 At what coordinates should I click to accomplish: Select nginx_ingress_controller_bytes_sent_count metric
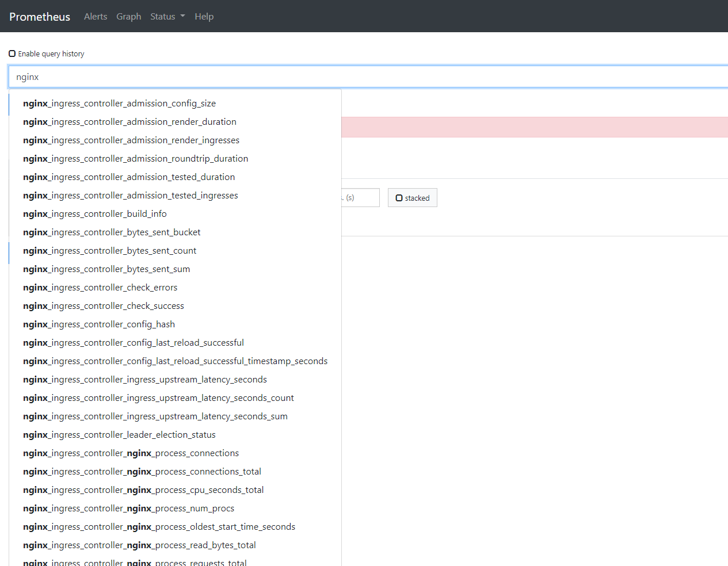point(176,251)
